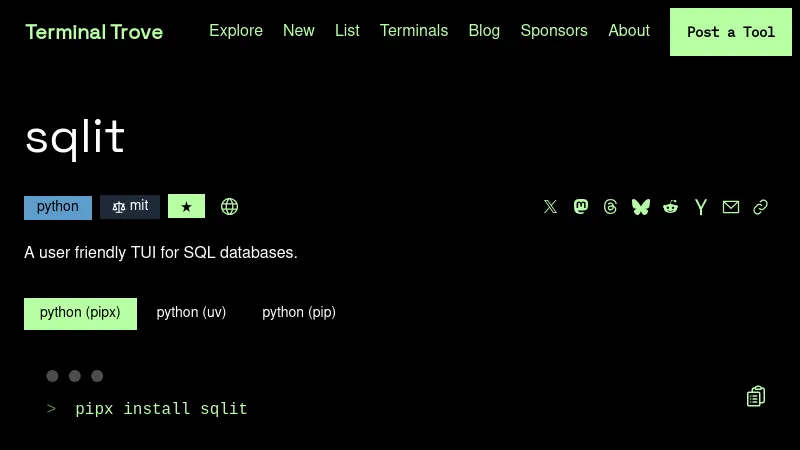Click the Threads share icon
Viewport: 800px width, 450px height.
611,207
